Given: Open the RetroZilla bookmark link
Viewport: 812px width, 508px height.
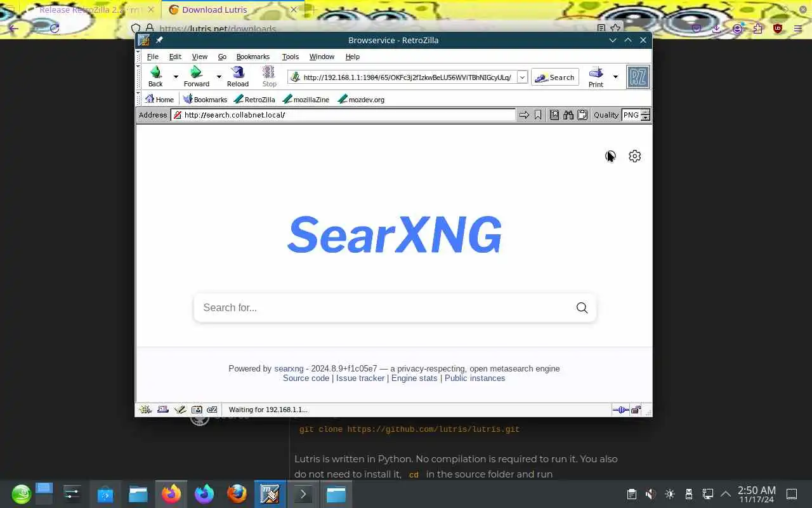Looking at the screenshot, I should pos(254,99).
